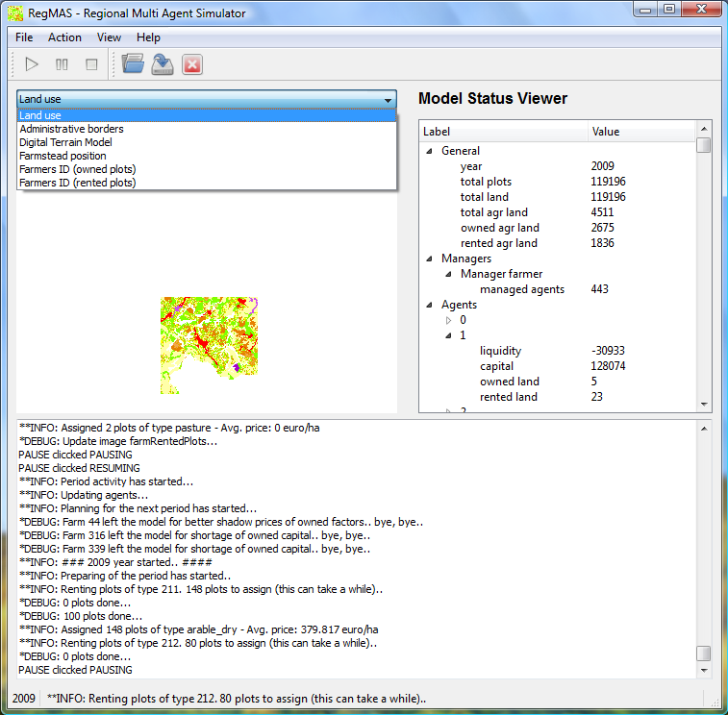Image resolution: width=728 pixels, height=715 pixels.
Task: Click the last 'PAUSE clicked PAUSING' log line
Action: 75,670
